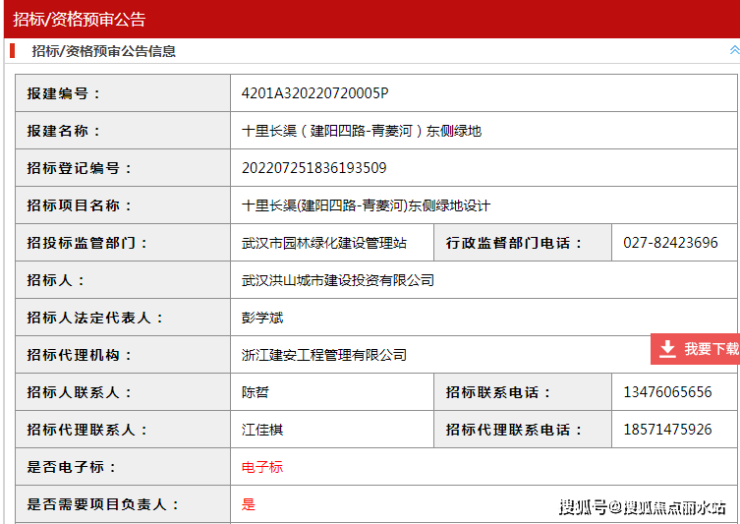Select the 招标/资格预审公告 red header title
This screenshot has height=524, width=740.
click(79, 19)
